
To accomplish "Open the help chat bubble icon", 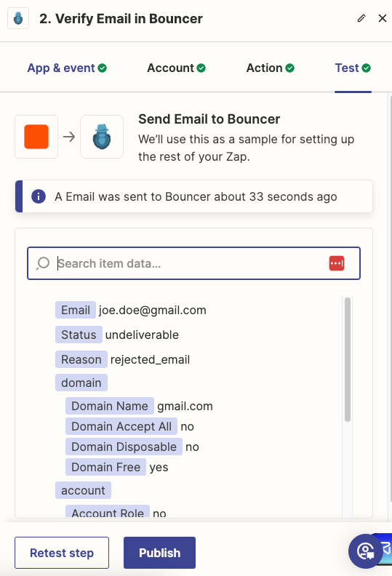I will coord(366,551).
